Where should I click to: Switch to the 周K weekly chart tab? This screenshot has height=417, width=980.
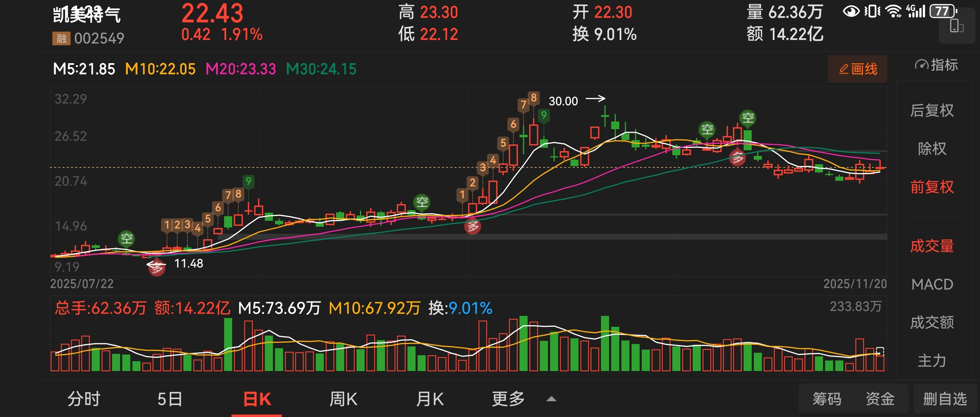click(x=343, y=399)
